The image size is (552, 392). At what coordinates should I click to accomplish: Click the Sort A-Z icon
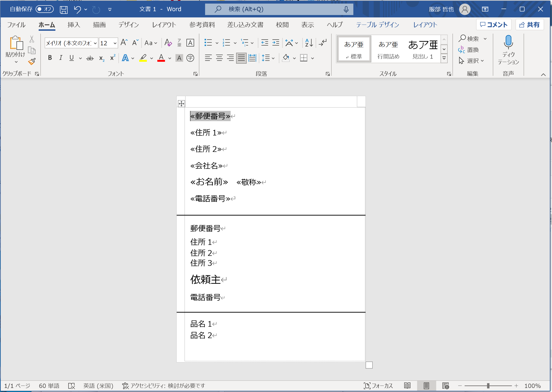309,43
